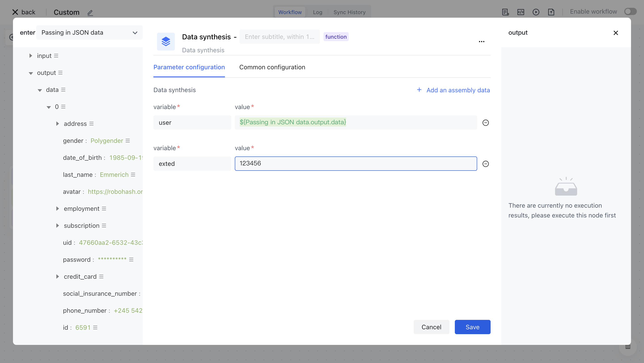644x363 pixels.
Task: Collapse the data tree node
Action: (x=40, y=90)
